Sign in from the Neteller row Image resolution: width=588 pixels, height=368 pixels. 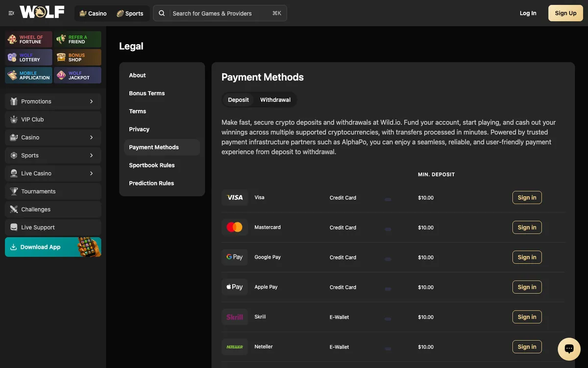coord(527,347)
